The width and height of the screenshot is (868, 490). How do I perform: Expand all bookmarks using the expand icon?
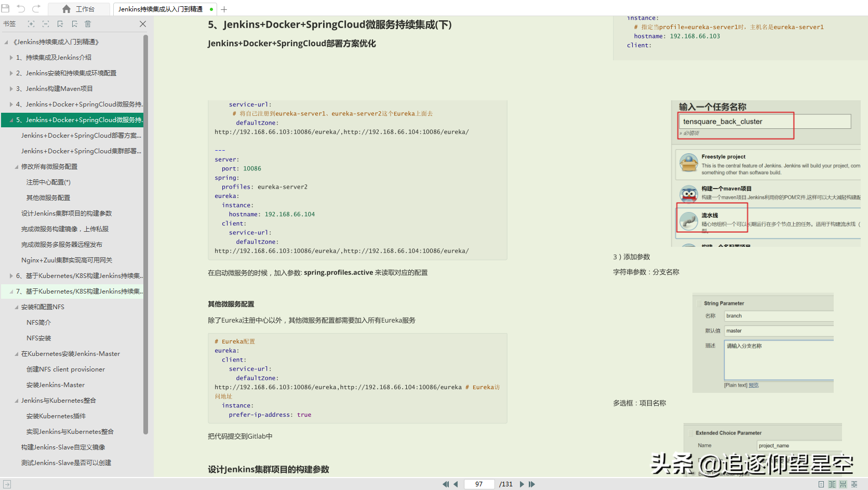click(x=31, y=24)
